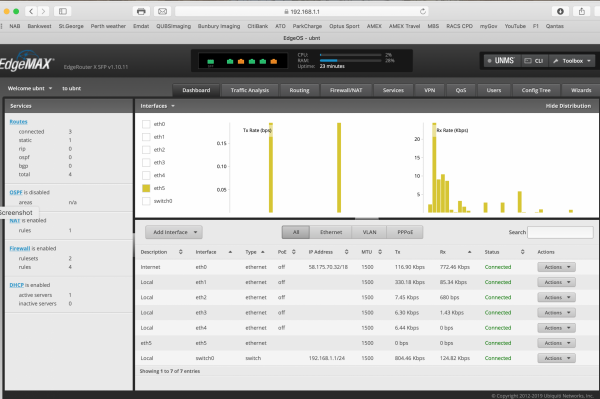Sort table by PoE column arrows
Image resolution: width=600 pixels, height=399 pixels.
(x=294, y=252)
